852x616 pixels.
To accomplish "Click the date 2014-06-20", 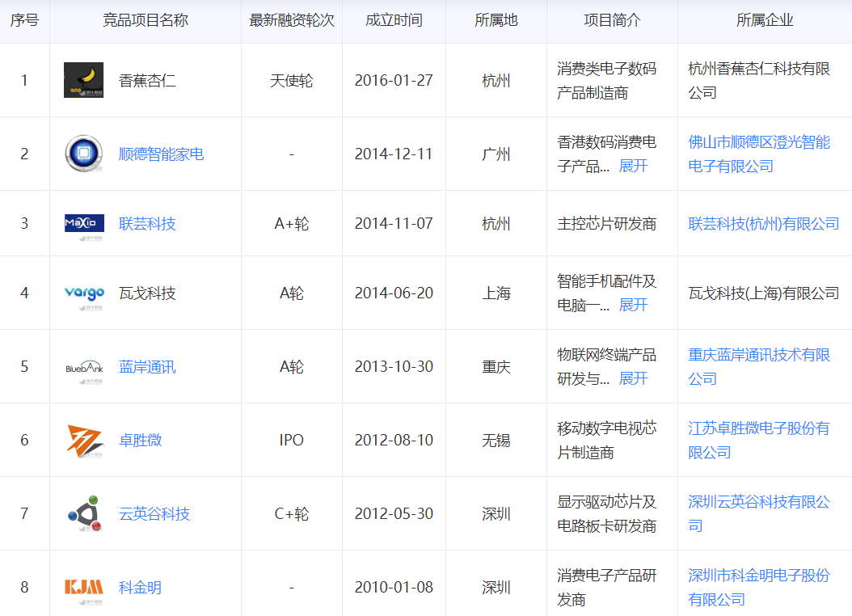I will click(x=394, y=293).
